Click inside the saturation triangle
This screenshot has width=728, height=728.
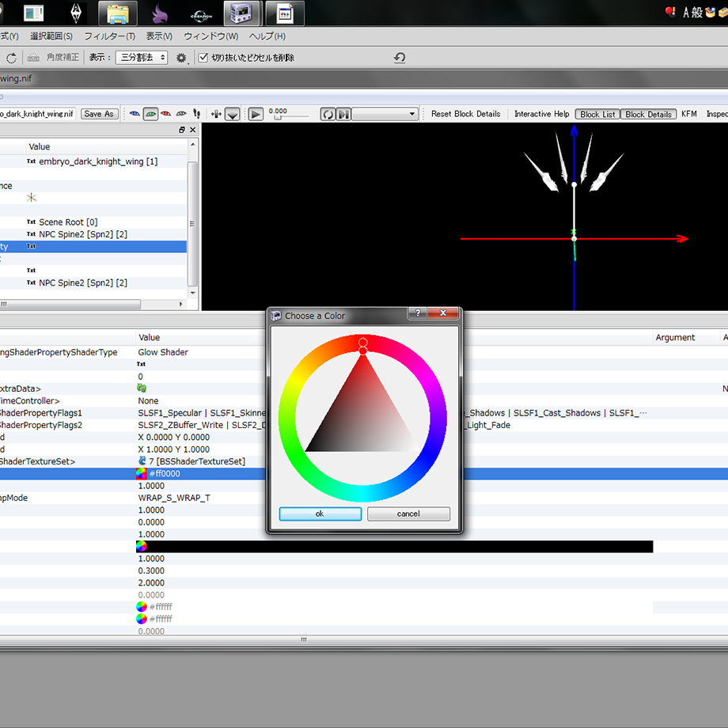362,418
